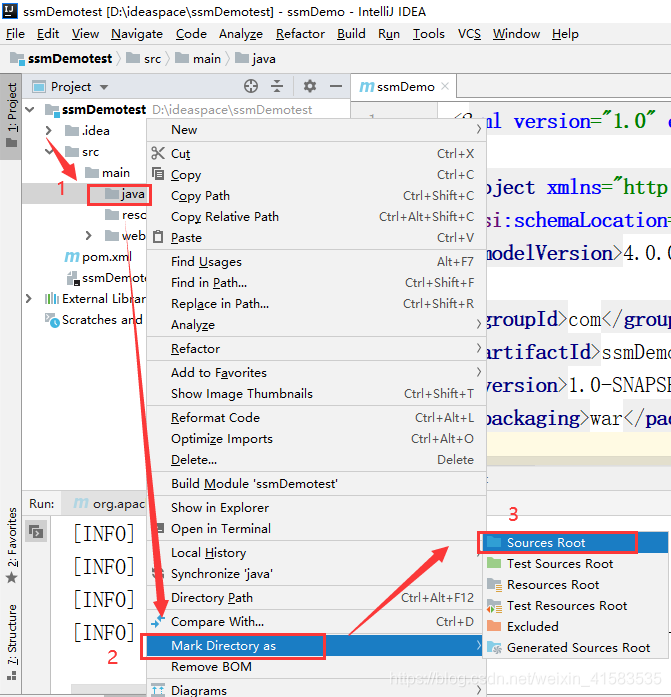671x697 pixels.
Task: Click the Maven pom.xml file icon
Action: (x=71, y=257)
